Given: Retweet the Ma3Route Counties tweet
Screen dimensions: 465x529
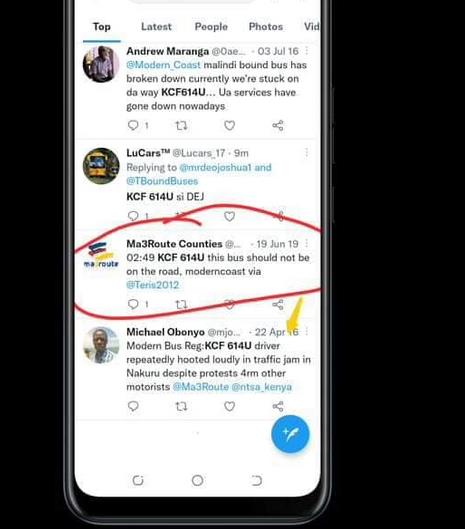Looking at the screenshot, I should (181, 305).
